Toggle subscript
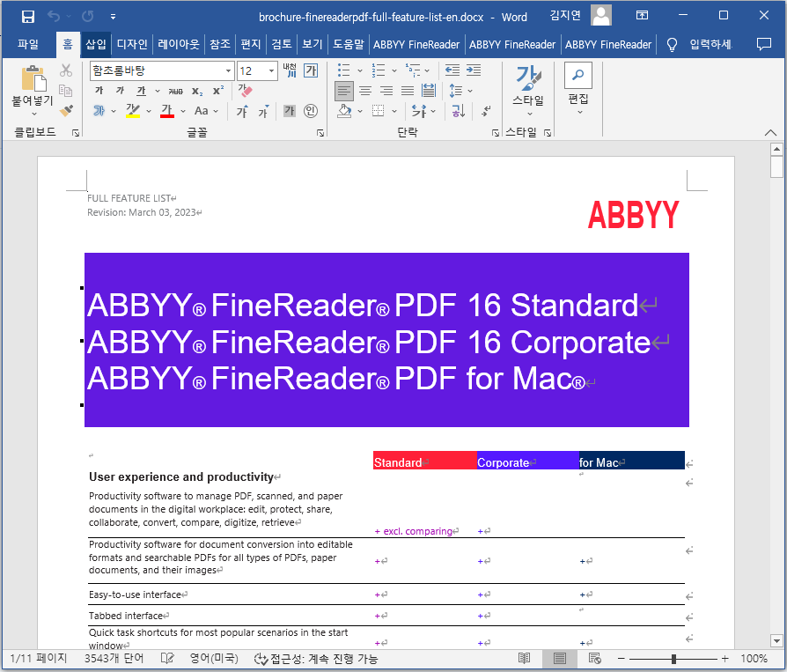This screenshot has width=787, height=672. (197, 91)
